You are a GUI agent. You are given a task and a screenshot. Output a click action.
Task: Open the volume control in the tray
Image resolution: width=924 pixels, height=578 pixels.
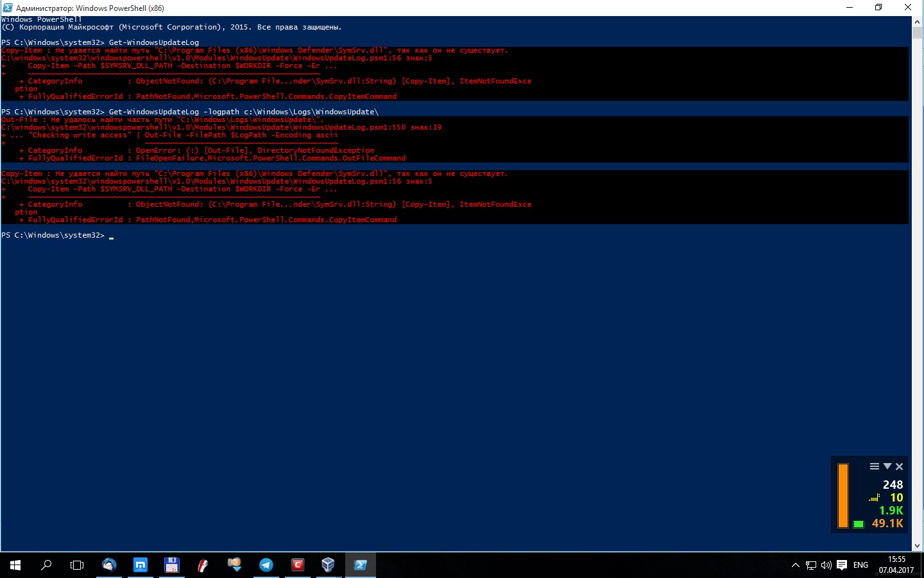(826, 566)
